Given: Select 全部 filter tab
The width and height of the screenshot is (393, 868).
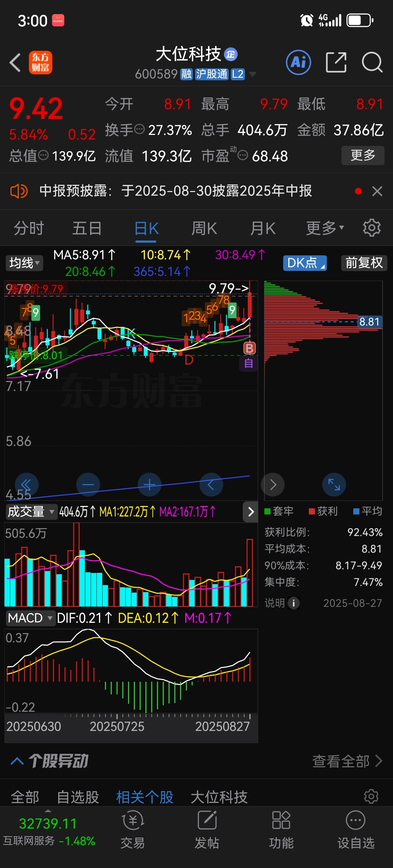Looking at the screenshot, I should click(25, 797).
